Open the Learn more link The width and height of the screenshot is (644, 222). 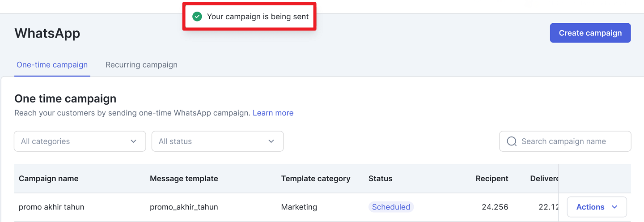[273, 113]
